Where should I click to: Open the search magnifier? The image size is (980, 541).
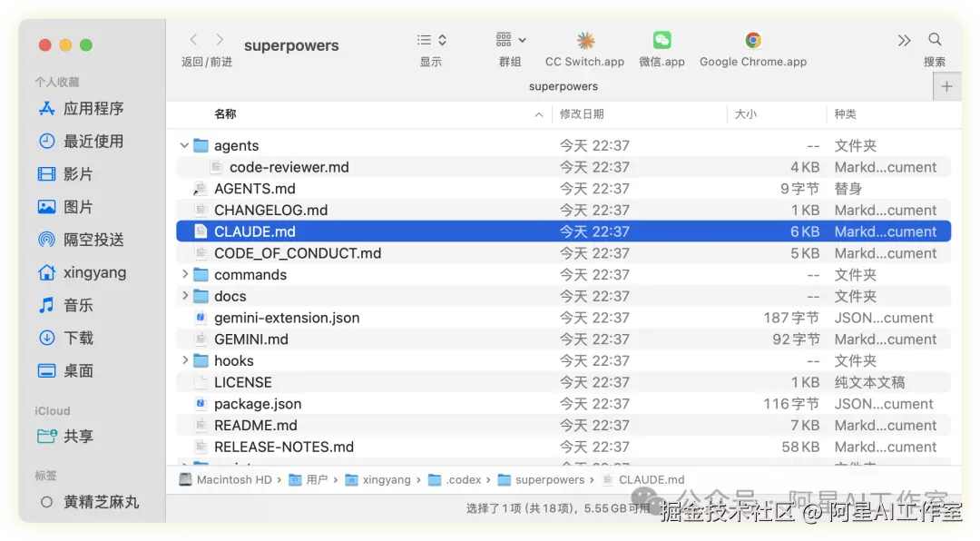point(935,40)
